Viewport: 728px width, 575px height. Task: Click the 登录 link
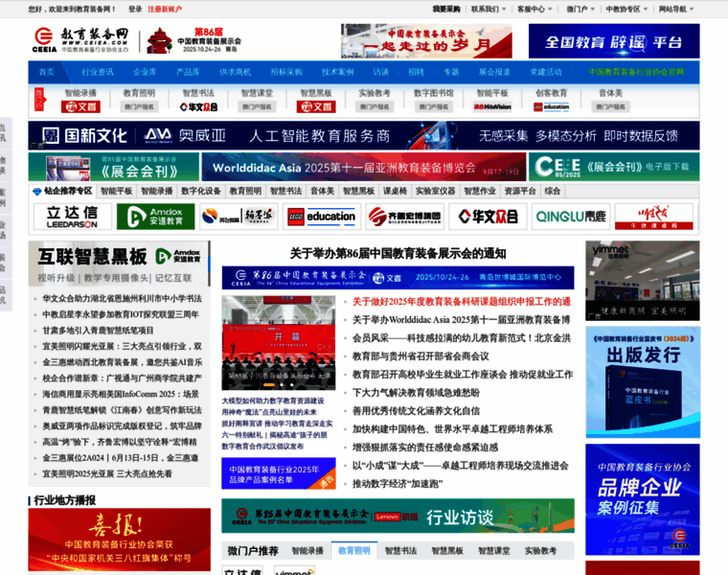[135, 9]
